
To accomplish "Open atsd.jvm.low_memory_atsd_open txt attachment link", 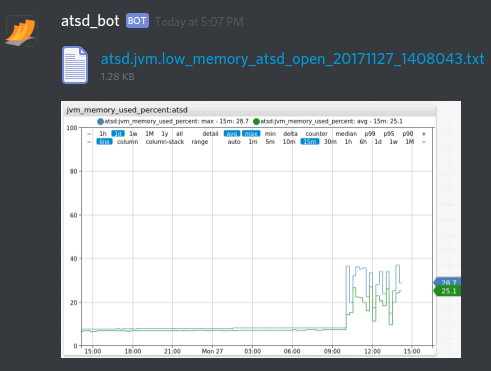I will click(x=292, y=59).
